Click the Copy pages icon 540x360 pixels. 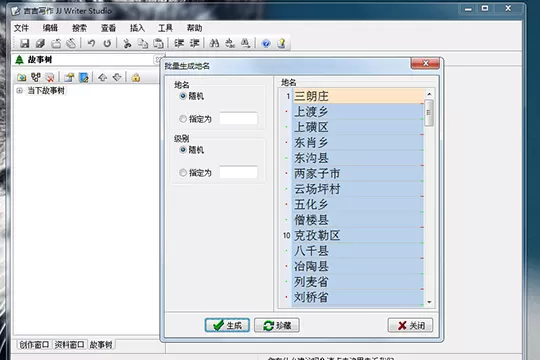click(x=143, y=43)
